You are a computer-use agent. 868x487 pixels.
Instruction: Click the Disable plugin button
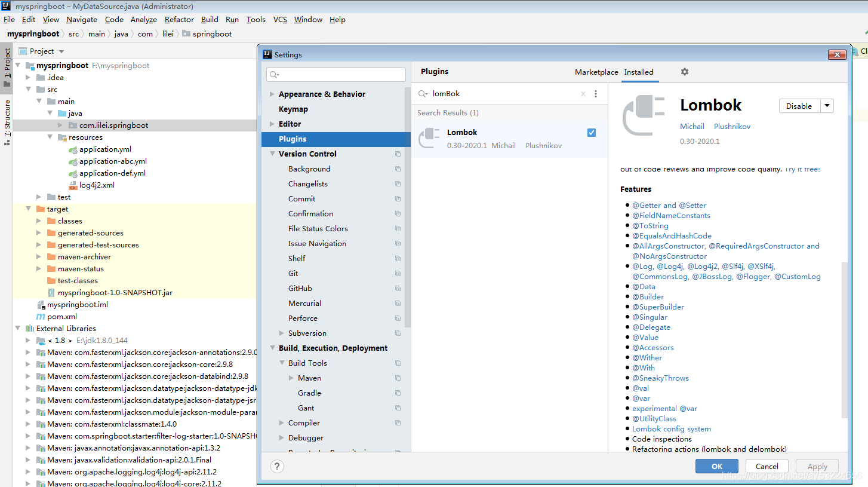[799, 106]
